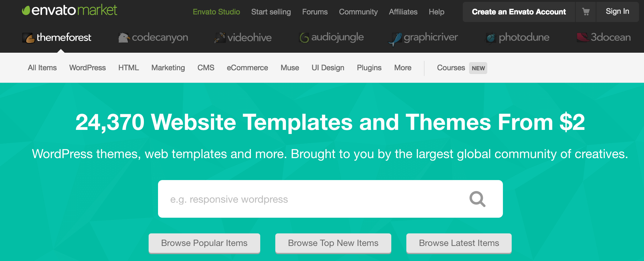Click the search magnifier icon
644x261 pixels.
pyautogui.click(x=477, y=199)
